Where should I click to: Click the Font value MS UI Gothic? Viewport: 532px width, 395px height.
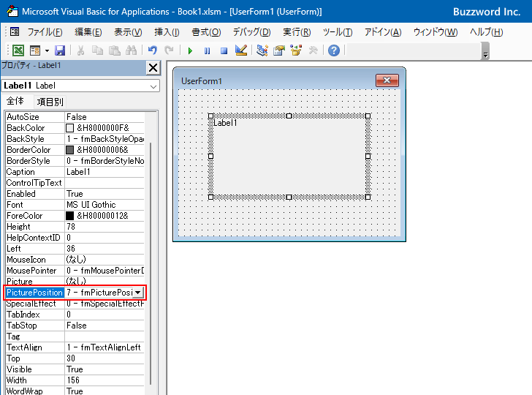(x=104, y=205)
